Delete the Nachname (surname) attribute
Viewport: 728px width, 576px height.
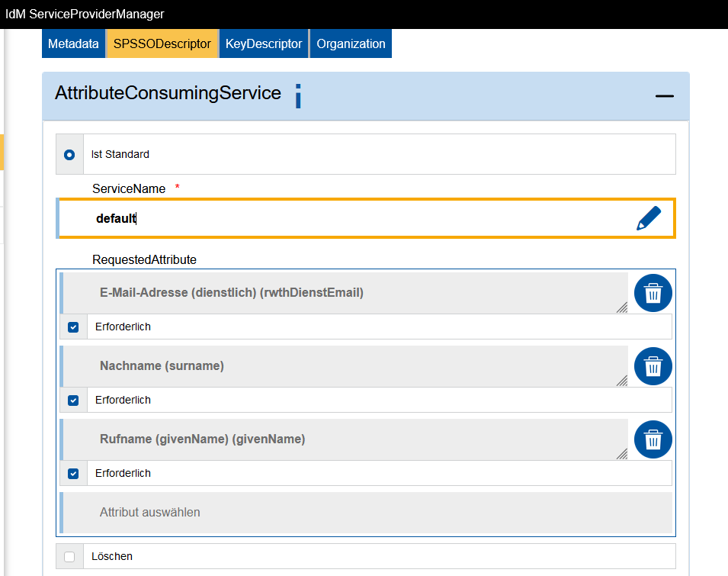click(x=653, y=366)
